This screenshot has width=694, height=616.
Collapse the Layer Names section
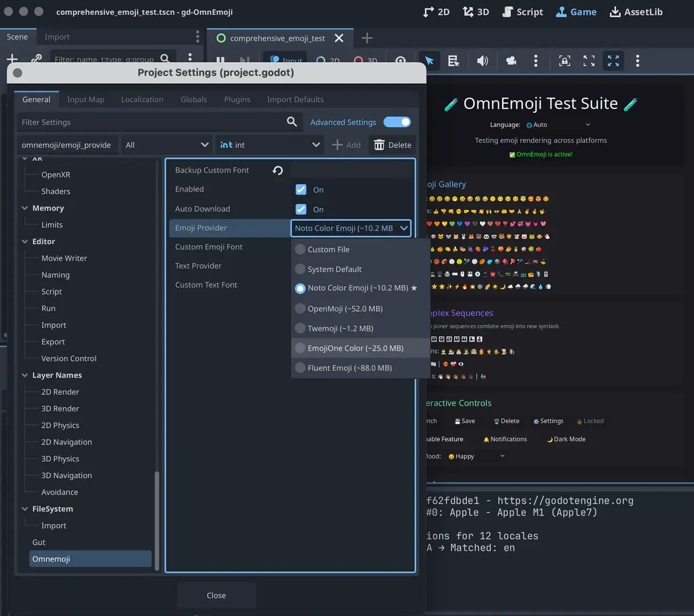click(25, 375)
